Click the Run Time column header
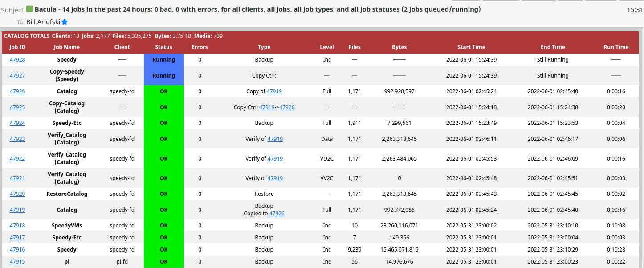Viewport: 644px width, 268px height. pos(616,47)
